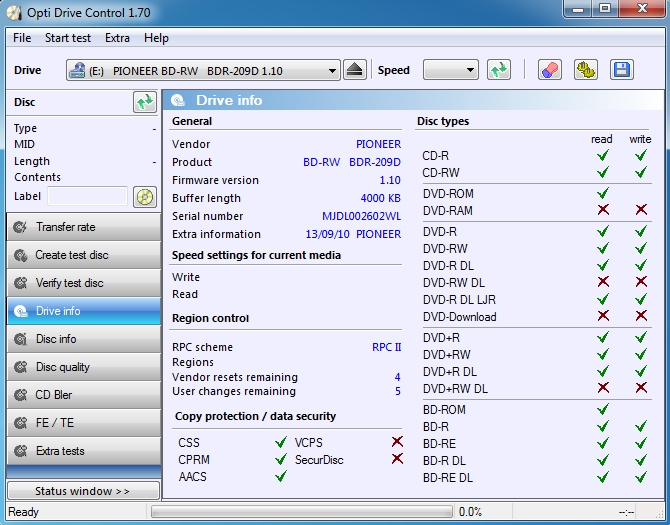Click the DVD-Download disc type label
This screenshot has width=670, height=525.
tap(459, 317)
